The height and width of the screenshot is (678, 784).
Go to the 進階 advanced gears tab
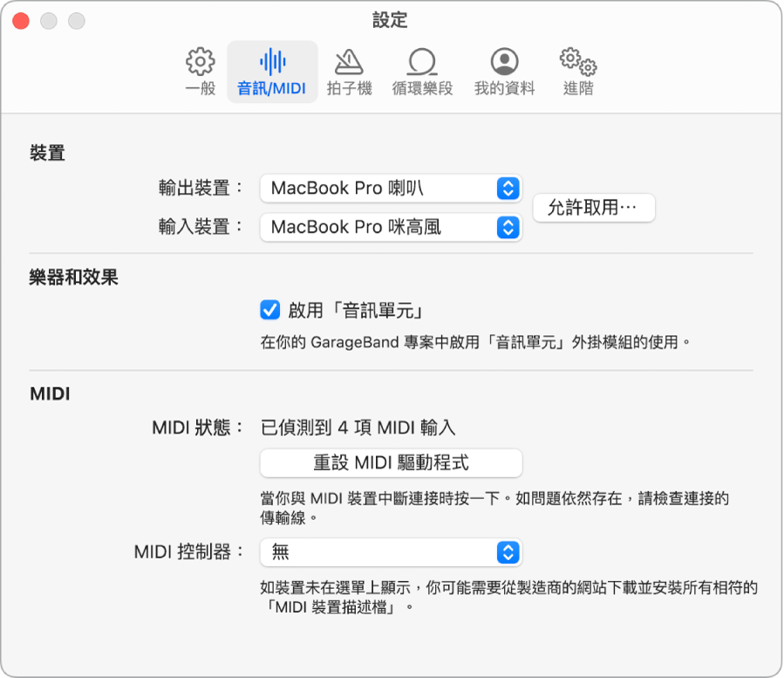pos(578,72)
